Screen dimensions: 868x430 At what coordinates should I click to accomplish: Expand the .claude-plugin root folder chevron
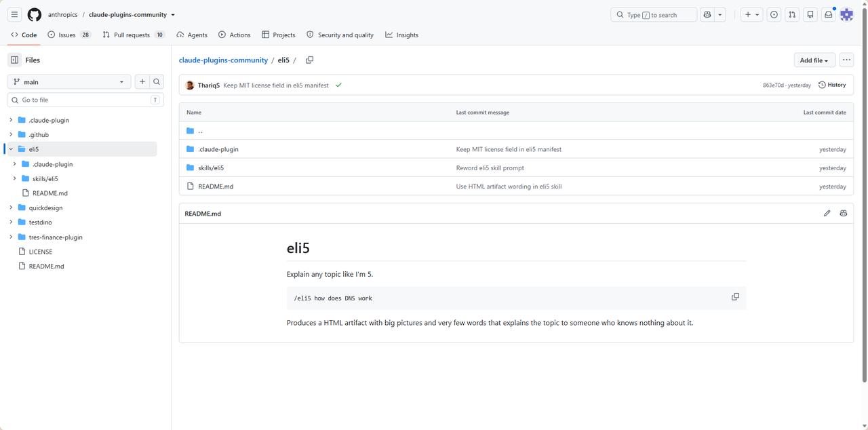(11, 120)
